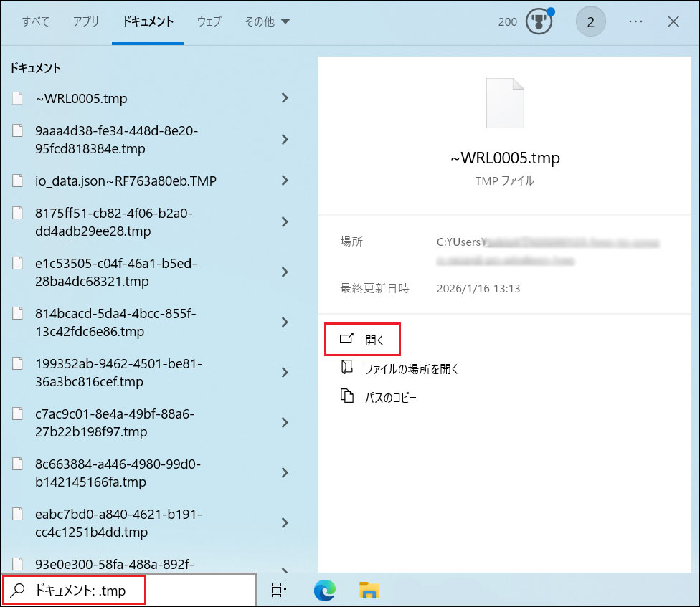Click the 200 rewards points number
The width and height of the screenshot is (700, 607).
tap(508, 21)
